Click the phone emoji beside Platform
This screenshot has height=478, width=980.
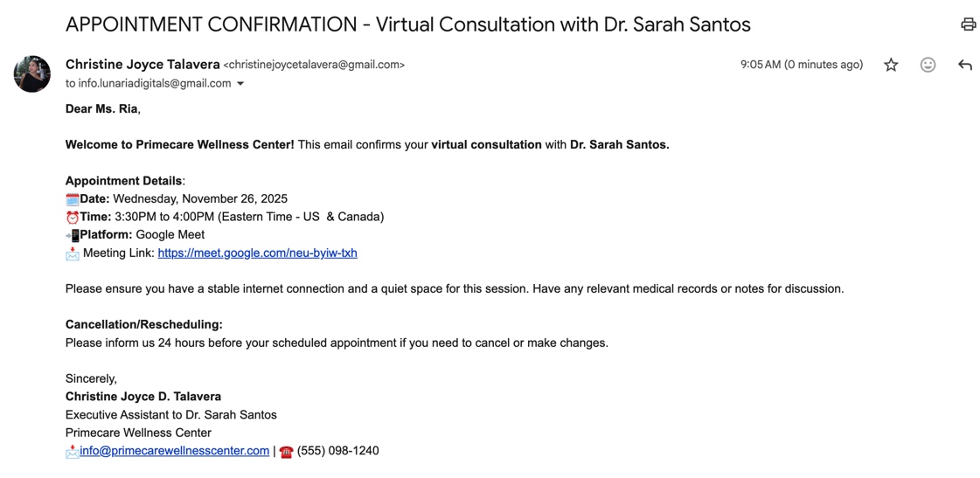point(72,235)
